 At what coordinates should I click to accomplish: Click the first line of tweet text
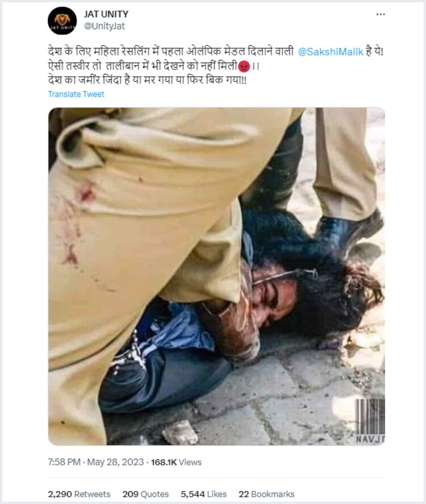216,52
